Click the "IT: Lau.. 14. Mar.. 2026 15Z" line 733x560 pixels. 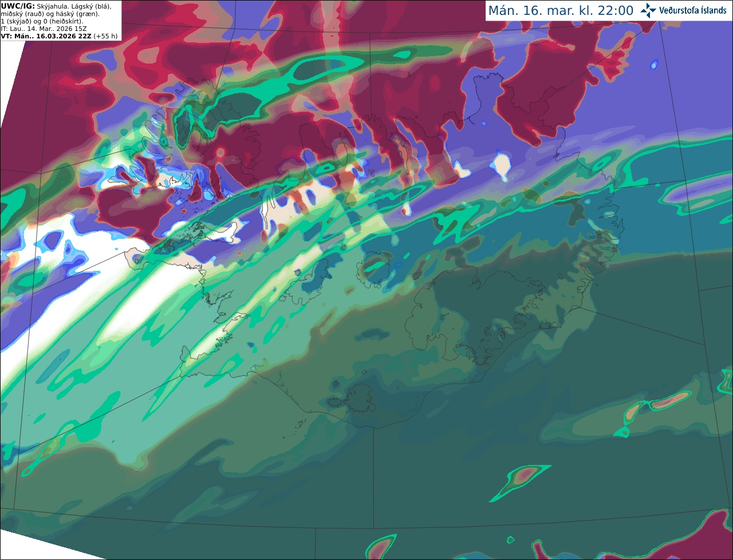click(x=42, y=29)
